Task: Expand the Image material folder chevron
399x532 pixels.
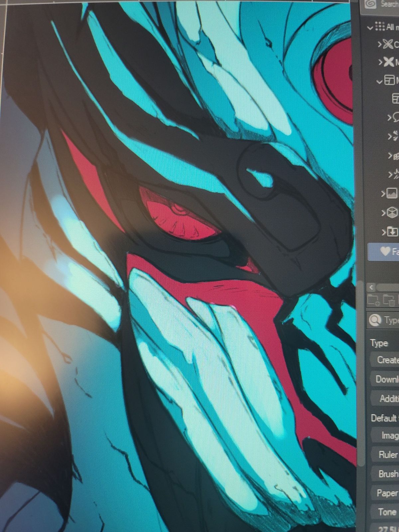Action: coord(383,193)
